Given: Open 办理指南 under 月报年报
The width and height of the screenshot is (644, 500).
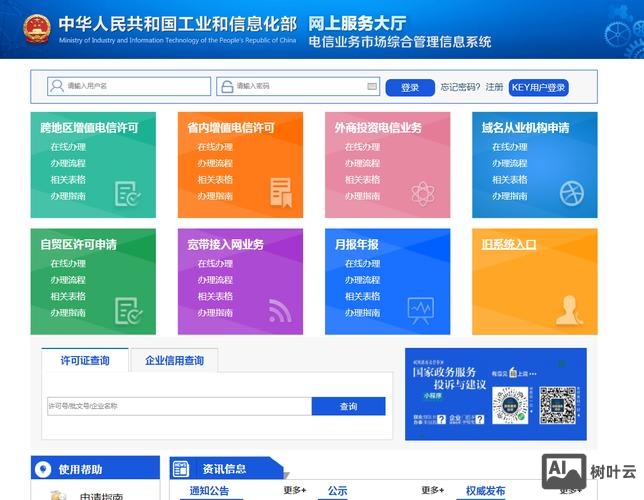Looking at the screenshot, I should 363,313.
